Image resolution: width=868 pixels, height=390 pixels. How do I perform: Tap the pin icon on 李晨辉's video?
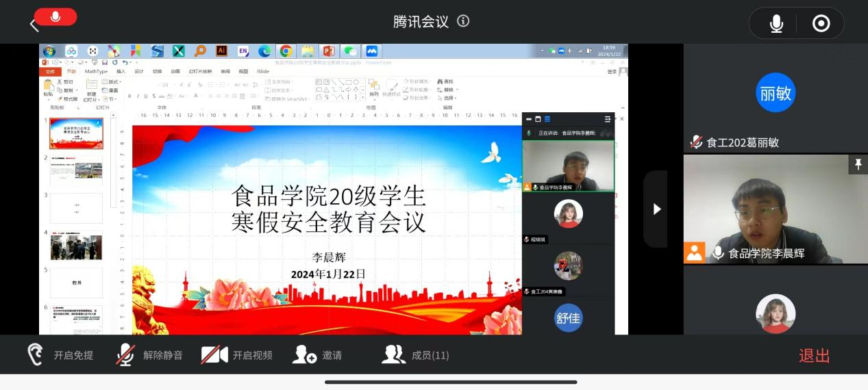coord(856,164)
